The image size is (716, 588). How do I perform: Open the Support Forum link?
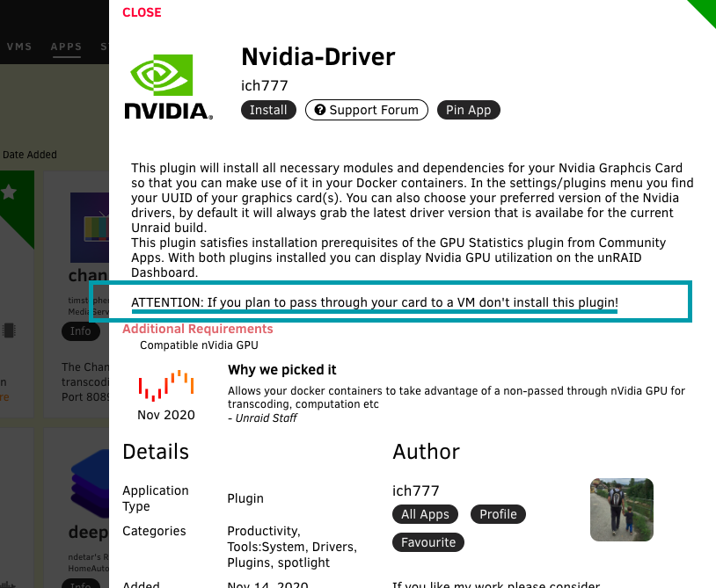pyautogui.click(x=366, y=110)
